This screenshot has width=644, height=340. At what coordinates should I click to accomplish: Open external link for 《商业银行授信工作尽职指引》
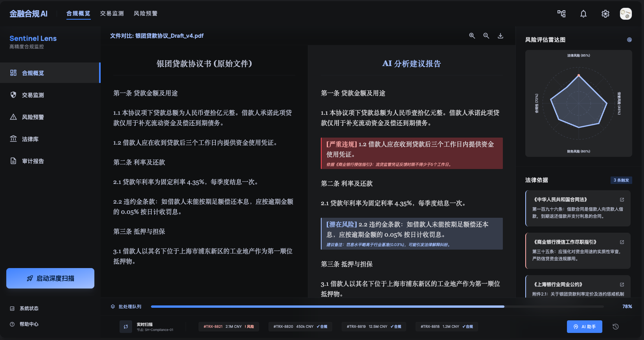click(622, 242)
